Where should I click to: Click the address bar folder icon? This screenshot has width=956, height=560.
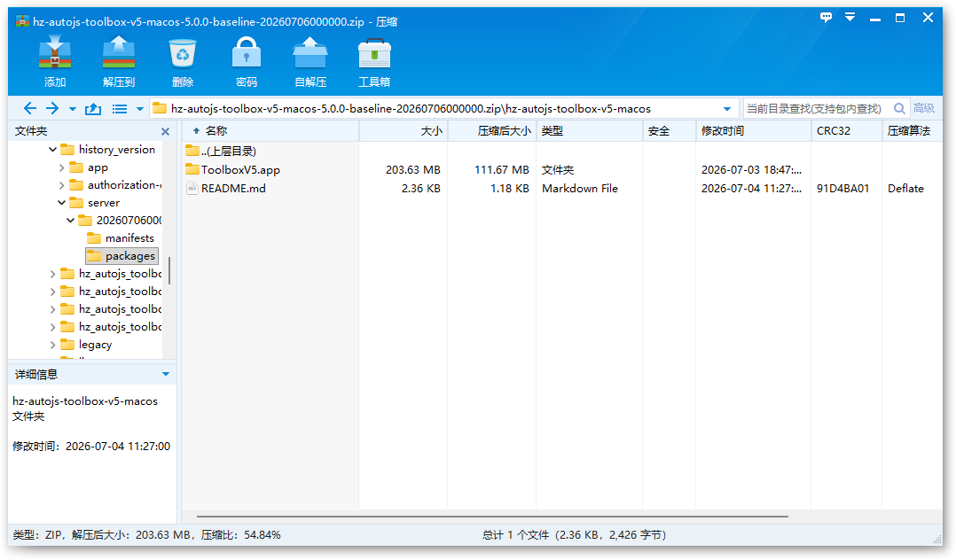coord(160,108)
